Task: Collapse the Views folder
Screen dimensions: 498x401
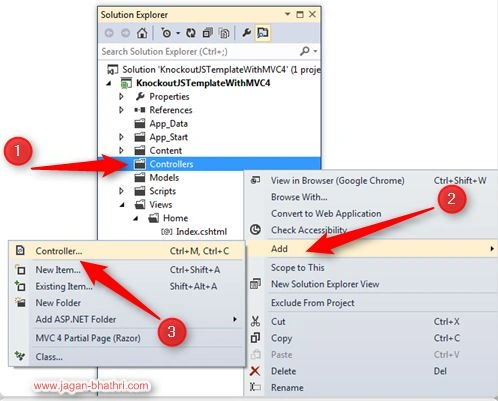Action: click(x=122, y=205)
